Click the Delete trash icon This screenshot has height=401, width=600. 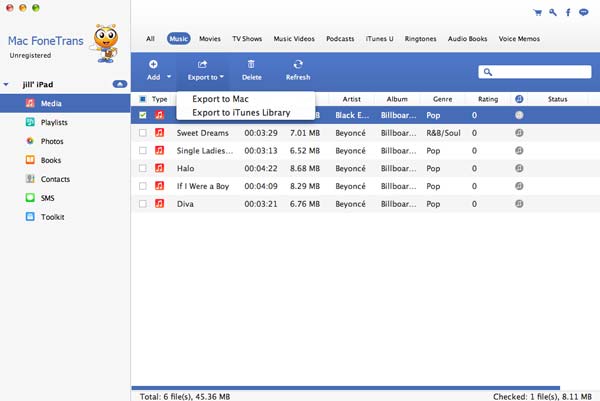tap(251, 64)
